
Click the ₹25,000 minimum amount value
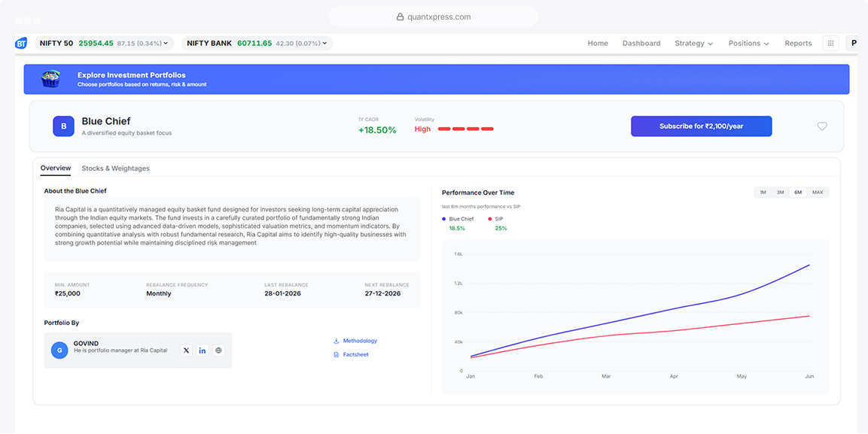point(68,293)
